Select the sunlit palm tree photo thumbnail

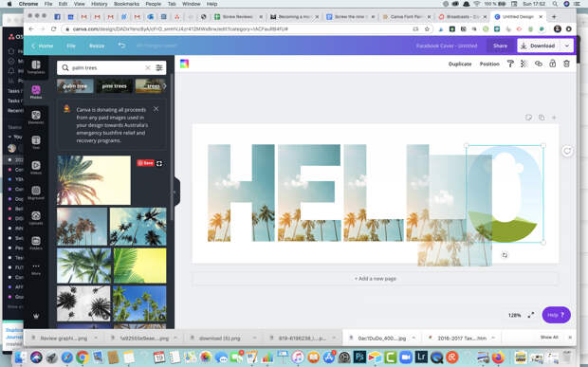click(94, 180)
